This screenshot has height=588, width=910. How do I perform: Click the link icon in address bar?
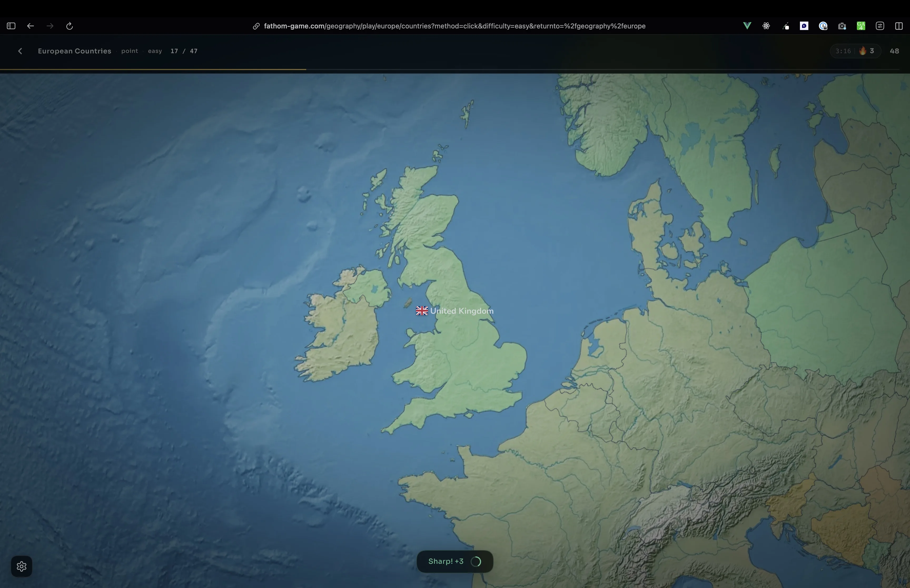256,26
